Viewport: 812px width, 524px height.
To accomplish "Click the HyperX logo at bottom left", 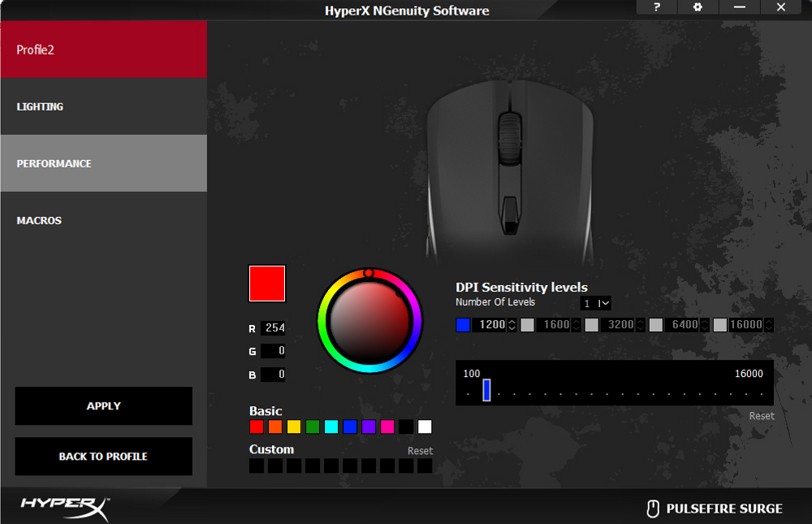I will (x=65, y=509).
